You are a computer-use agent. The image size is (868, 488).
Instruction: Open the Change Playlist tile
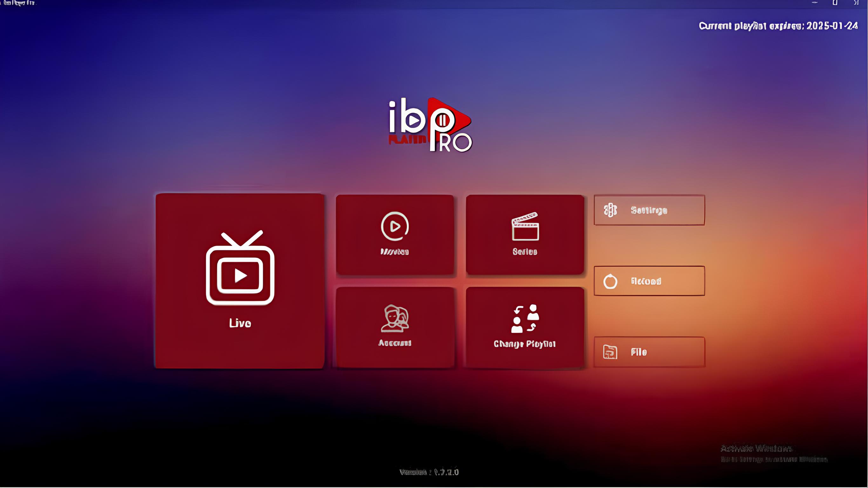(525, 327)
